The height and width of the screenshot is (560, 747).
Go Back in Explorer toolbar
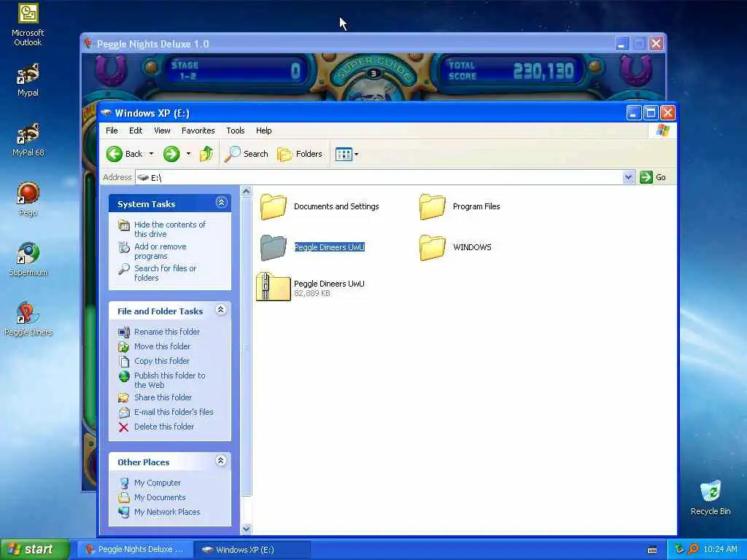tap(125, 154)
